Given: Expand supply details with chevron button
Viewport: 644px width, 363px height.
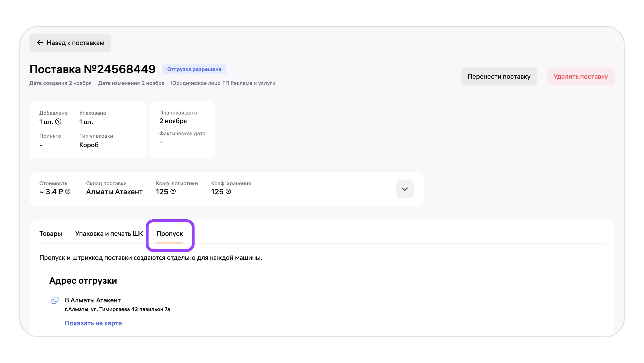Looking at the screenshot, I should (404, 189).
